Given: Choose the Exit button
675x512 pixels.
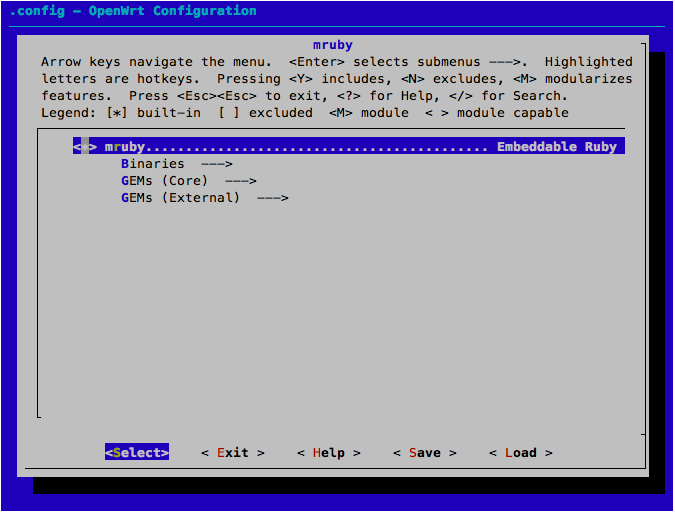Looking at the screenshot, I should (233, 453).
